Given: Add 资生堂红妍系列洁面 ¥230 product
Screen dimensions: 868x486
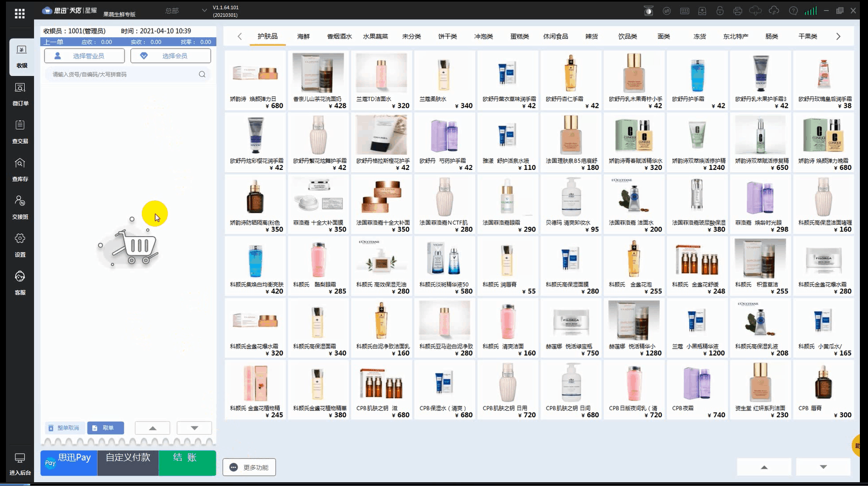Looking at the screenshot, I should [x=760, y=390].
